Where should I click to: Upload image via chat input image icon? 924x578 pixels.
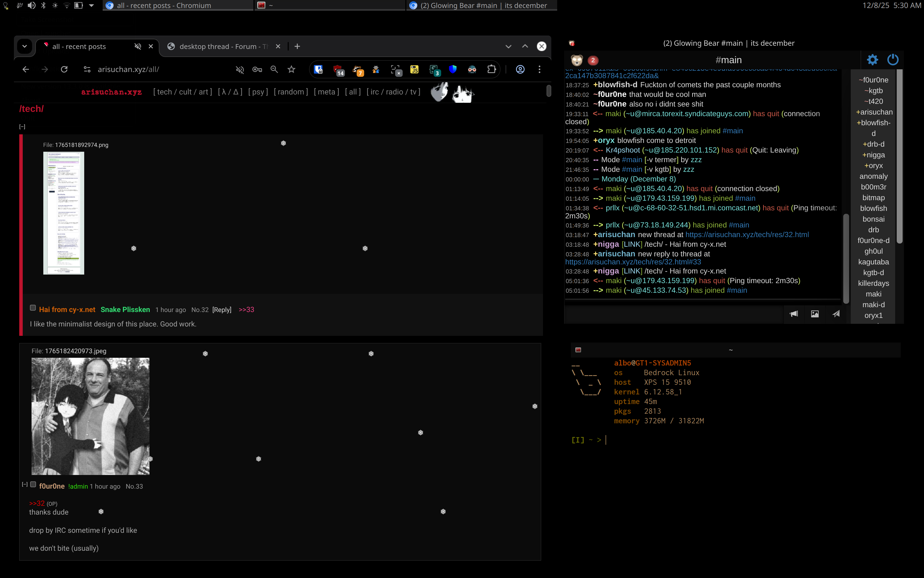click(815, 314)
